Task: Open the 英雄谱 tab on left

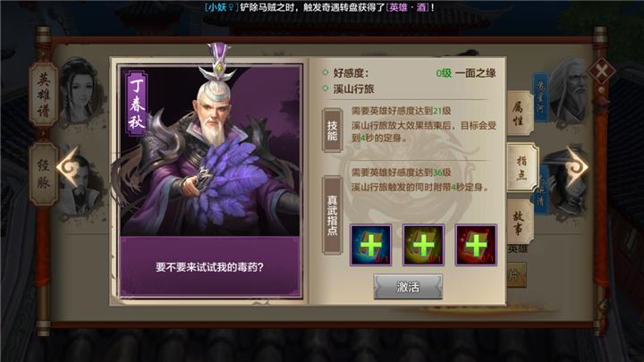Action: [44, 95]
